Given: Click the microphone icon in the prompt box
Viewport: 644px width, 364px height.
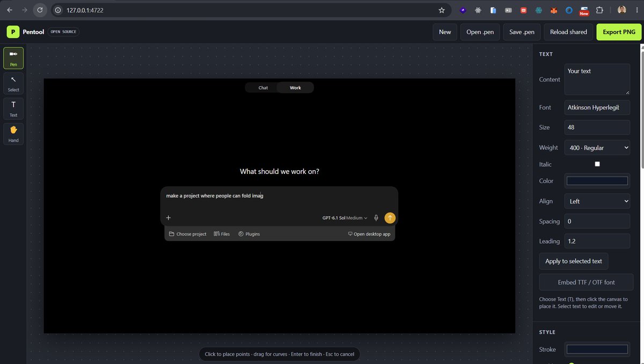Looking at the screenshot, I should click(x=376, y=218).
